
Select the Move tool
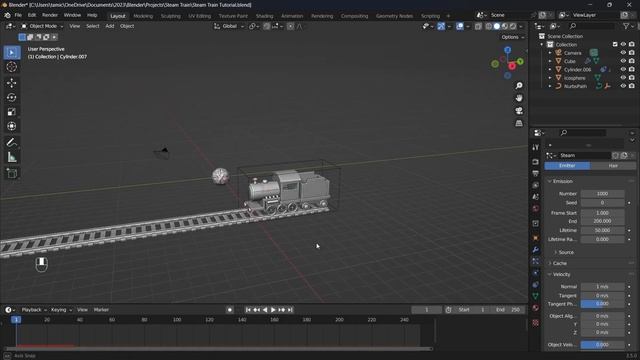pyautogui.click(x=12, y=83)
